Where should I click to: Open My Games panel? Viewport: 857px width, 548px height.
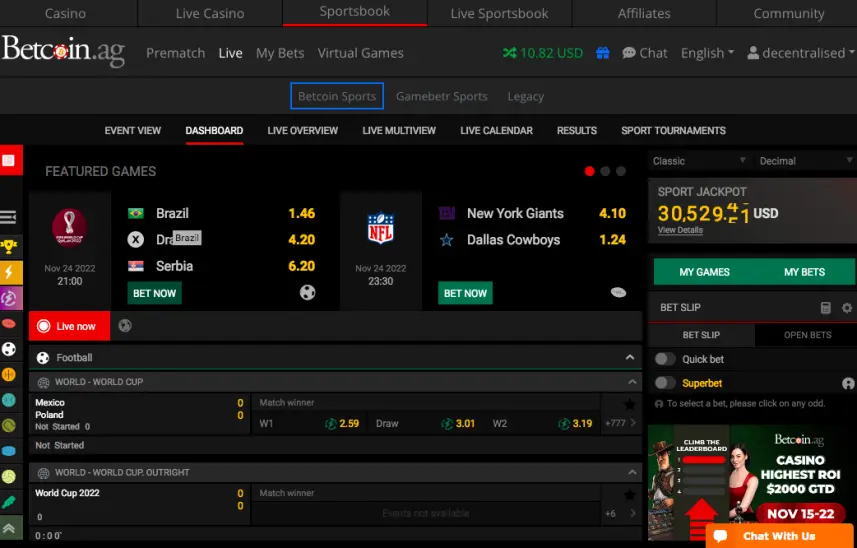(704, 272)
